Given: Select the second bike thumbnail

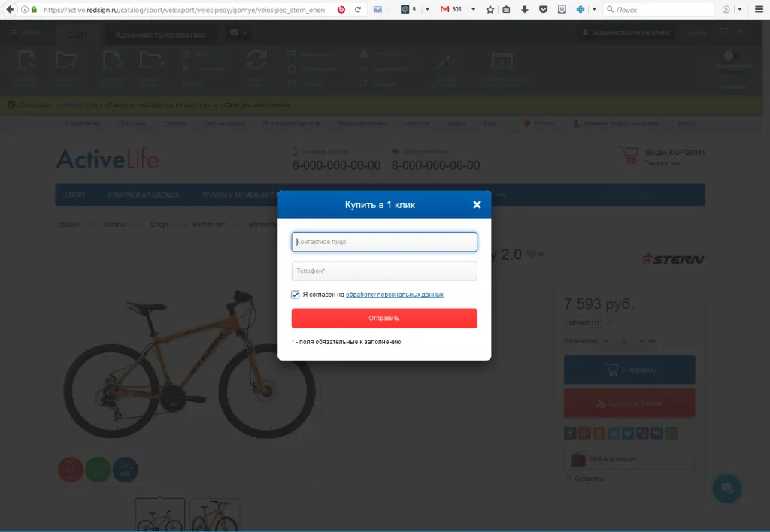Looking at the screenshot, I should (x=215, y=515).
